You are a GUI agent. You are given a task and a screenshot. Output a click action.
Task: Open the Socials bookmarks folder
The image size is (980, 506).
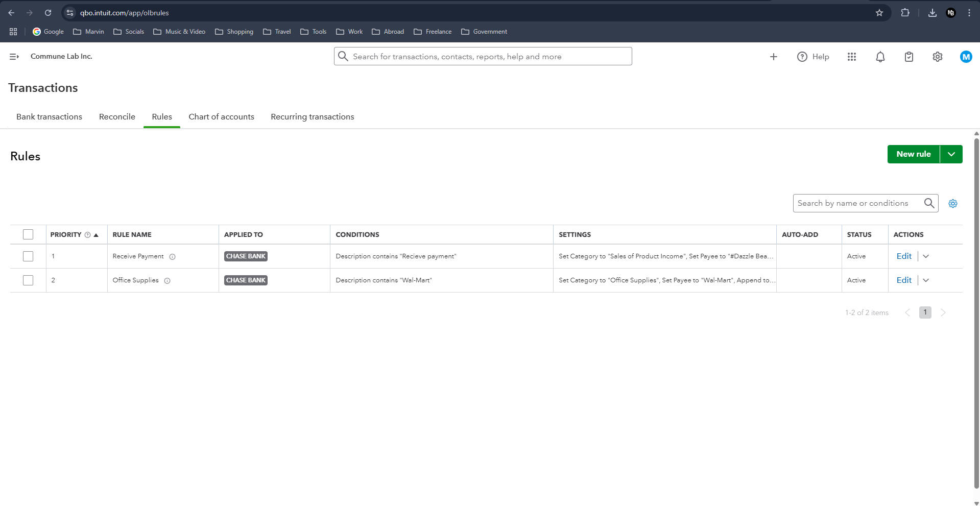coord(129,32)
